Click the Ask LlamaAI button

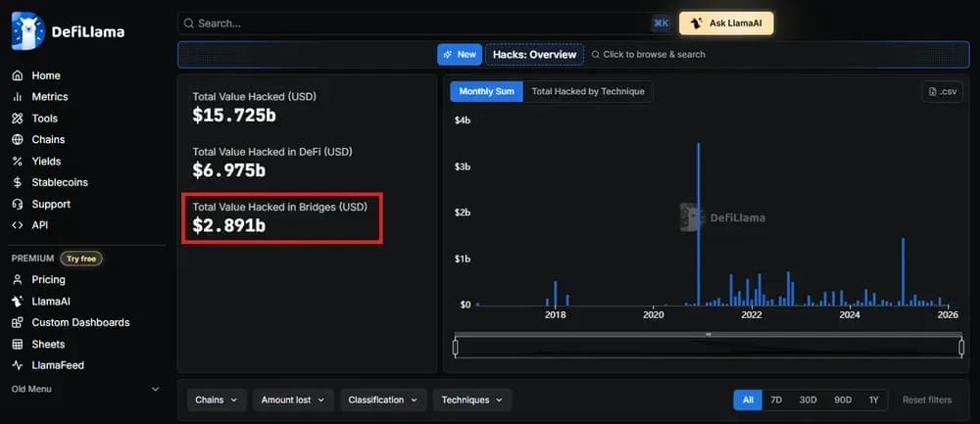point(726,23)
